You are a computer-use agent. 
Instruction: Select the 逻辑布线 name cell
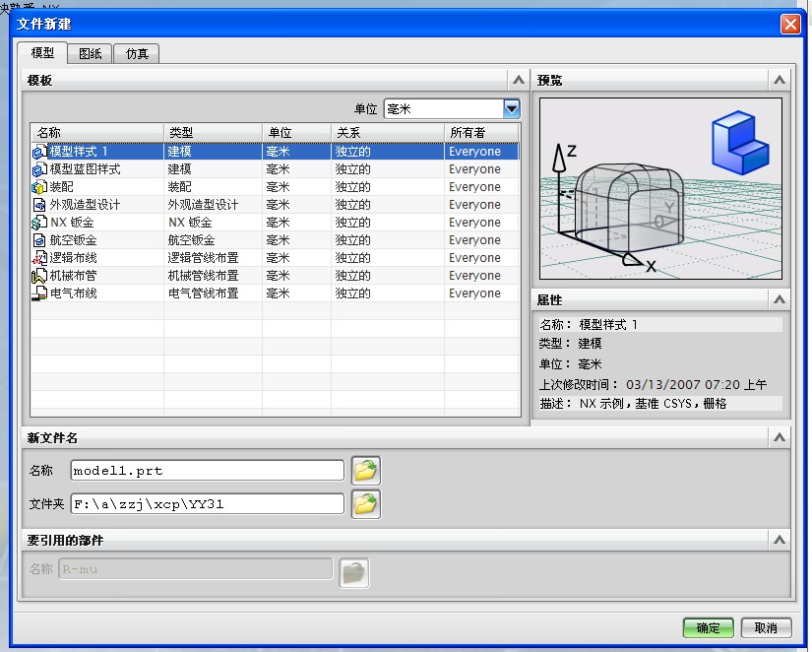pos(73,258)
